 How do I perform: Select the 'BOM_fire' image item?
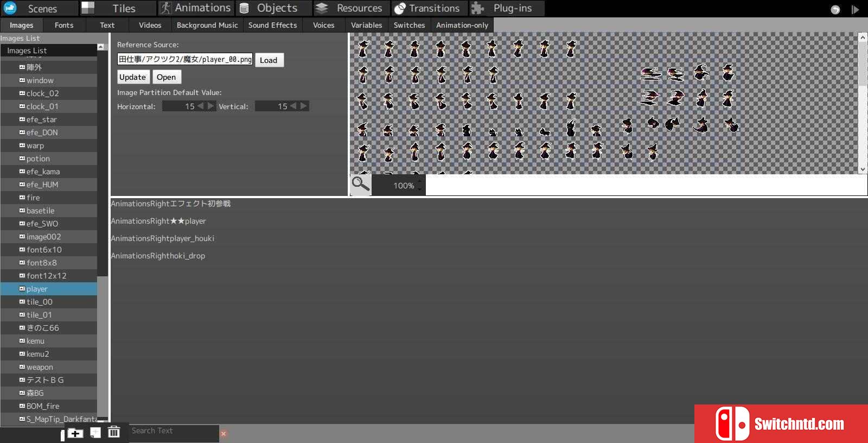[49, 406]
